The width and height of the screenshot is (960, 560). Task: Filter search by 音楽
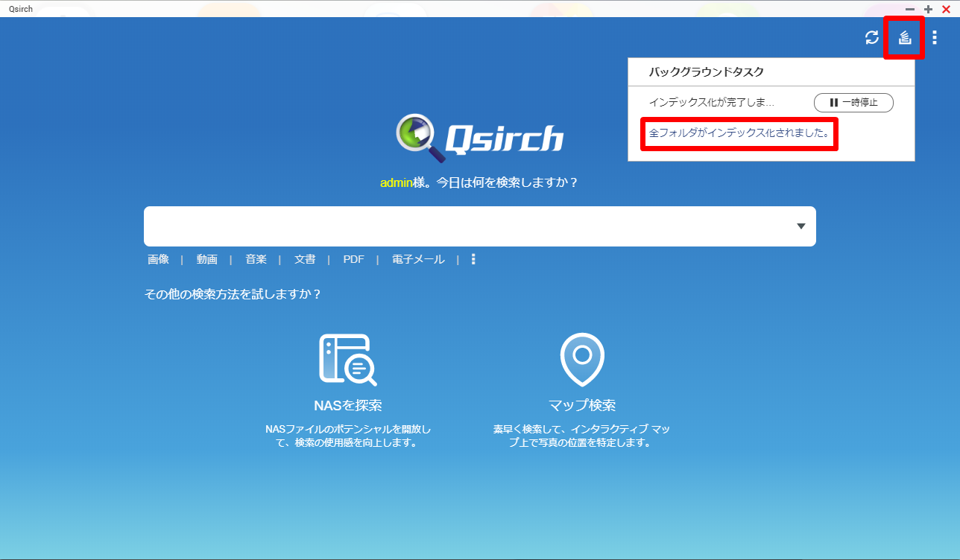(x=256, y=259)
